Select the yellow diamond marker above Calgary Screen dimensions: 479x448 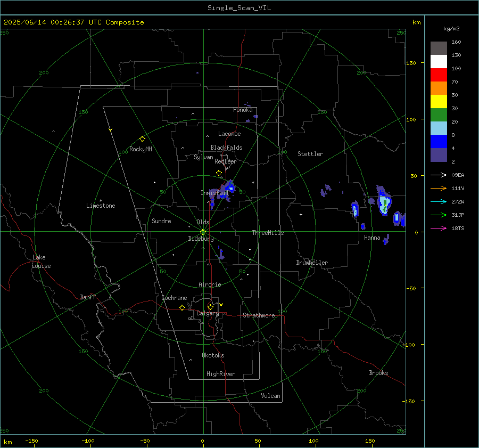click(x=210, y=307)
